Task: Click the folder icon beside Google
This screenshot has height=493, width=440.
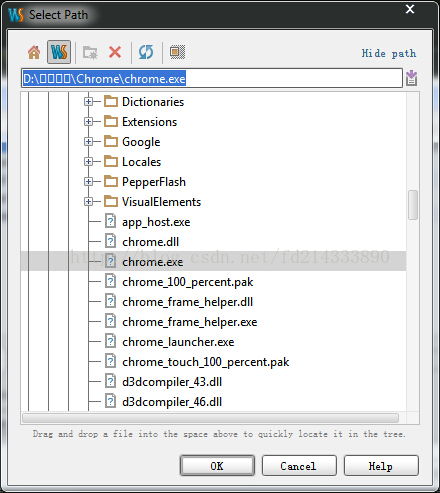Action: [111, 141]
